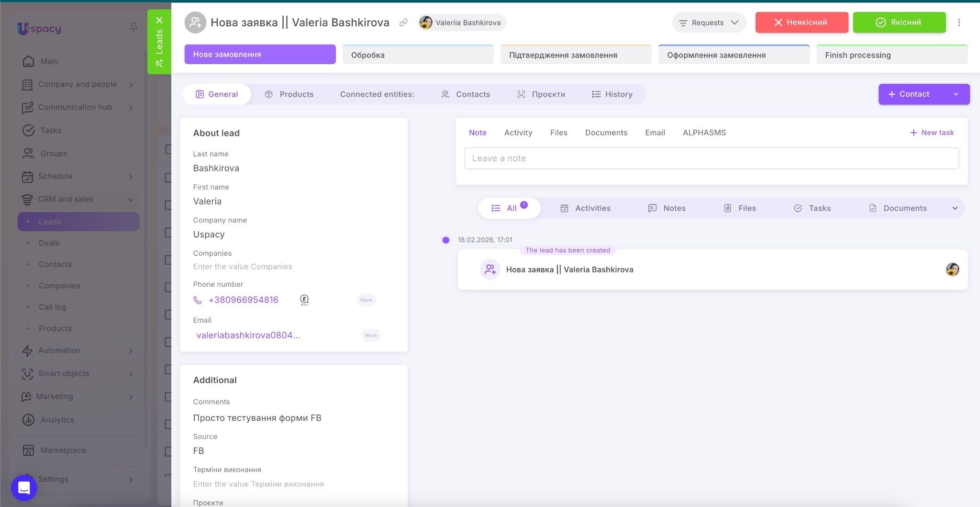The height and width of the screenshot is (507, 980).
Task: Click the Uspacy logo
Action: [39, 29]
